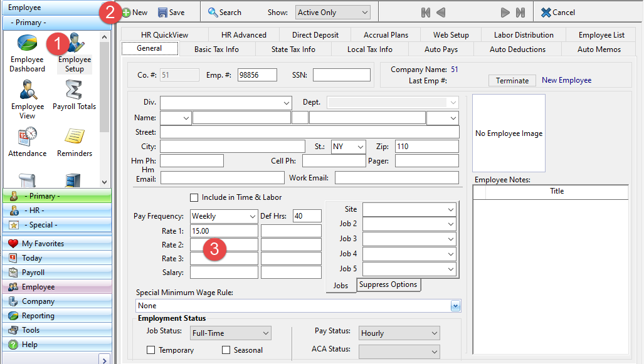
Task: Open the Company navigation section
Action: click(x=57, y=301)
